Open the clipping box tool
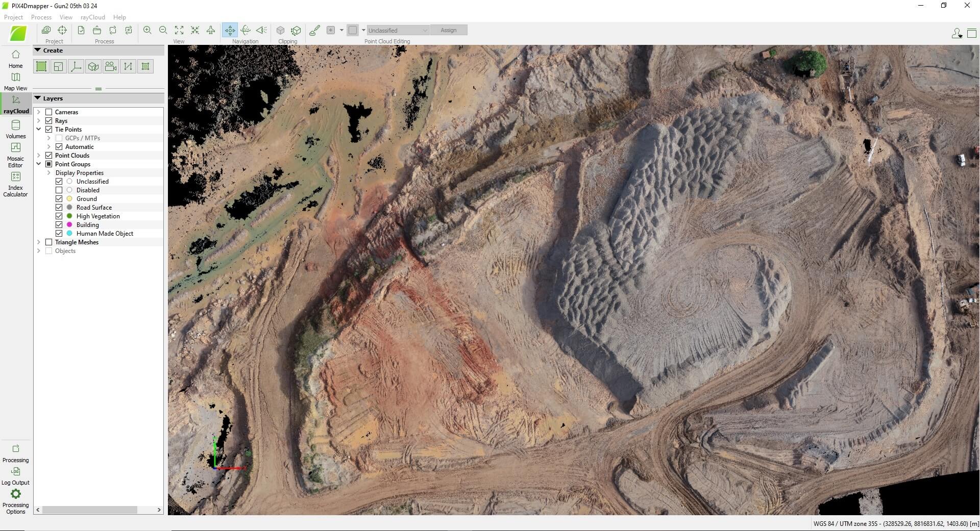Screen dimensions: 980x531 pyautogui.click(x=281, y=30)
